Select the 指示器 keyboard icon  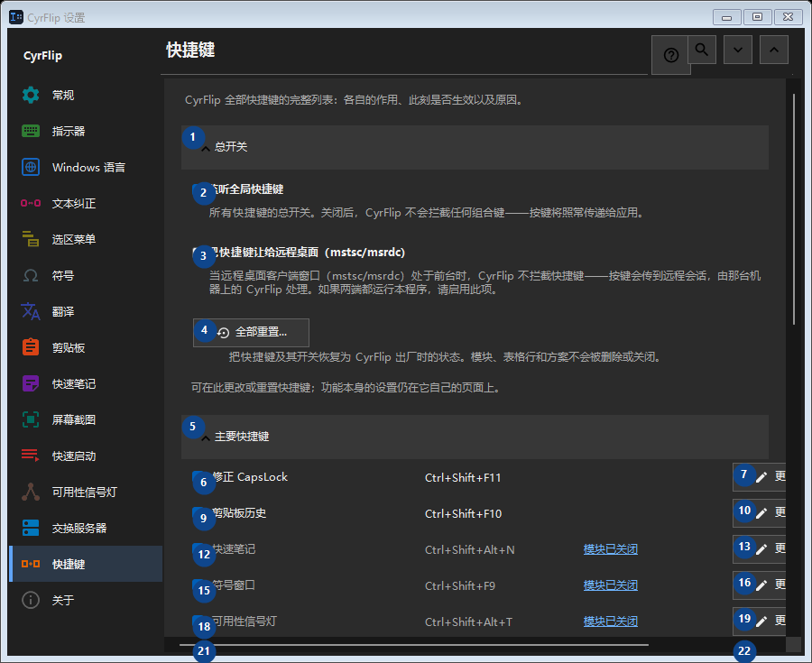point(31,132)
